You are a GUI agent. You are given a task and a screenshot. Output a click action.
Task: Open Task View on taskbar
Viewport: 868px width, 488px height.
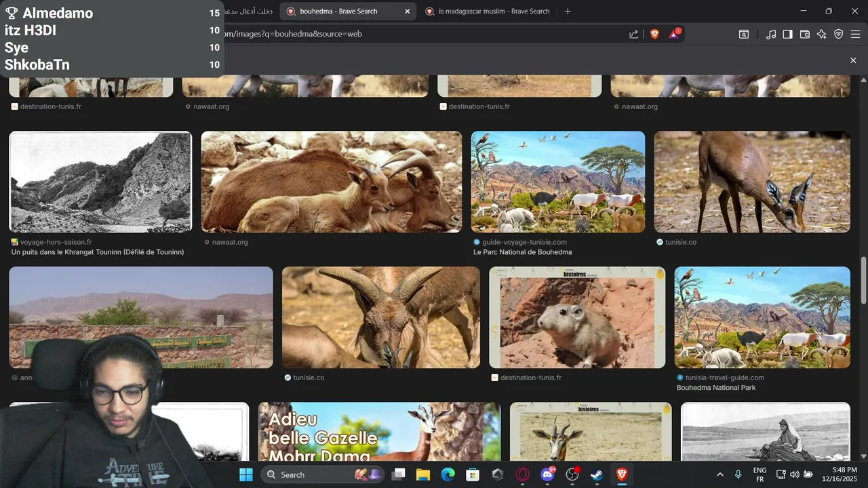coord(399,474)
